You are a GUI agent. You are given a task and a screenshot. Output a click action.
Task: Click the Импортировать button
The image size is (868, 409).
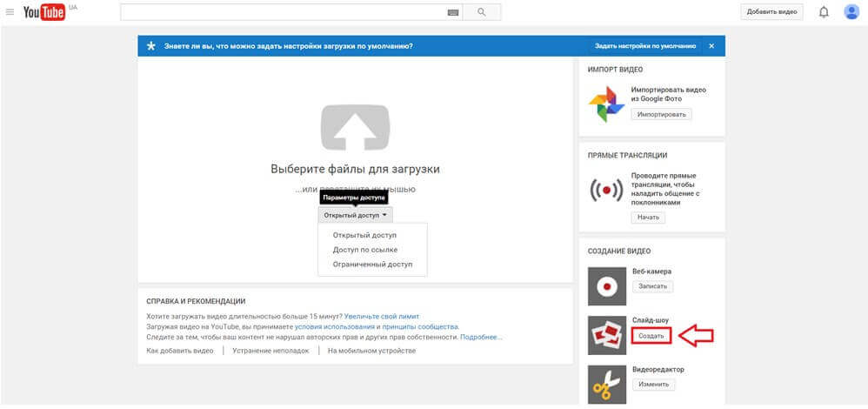click(x=662, y=114)
